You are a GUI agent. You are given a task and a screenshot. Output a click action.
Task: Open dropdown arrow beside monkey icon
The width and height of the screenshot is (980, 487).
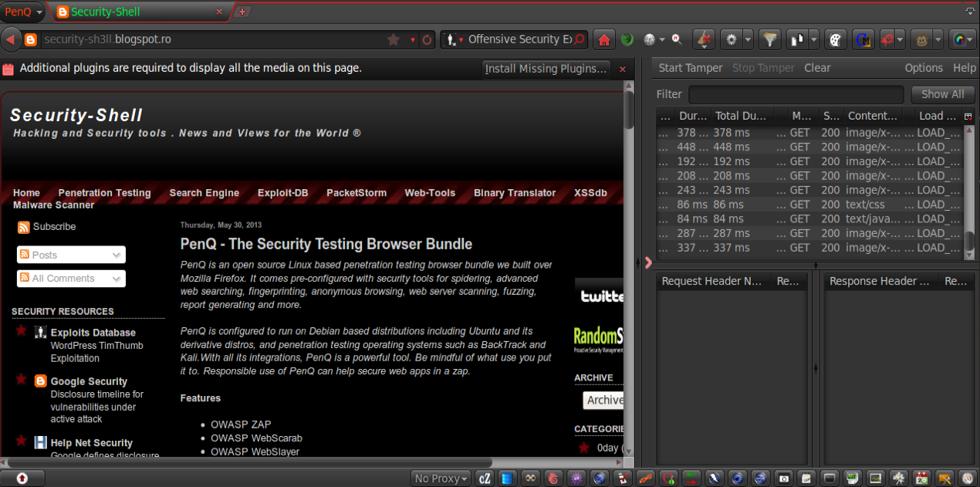point(938,39)
